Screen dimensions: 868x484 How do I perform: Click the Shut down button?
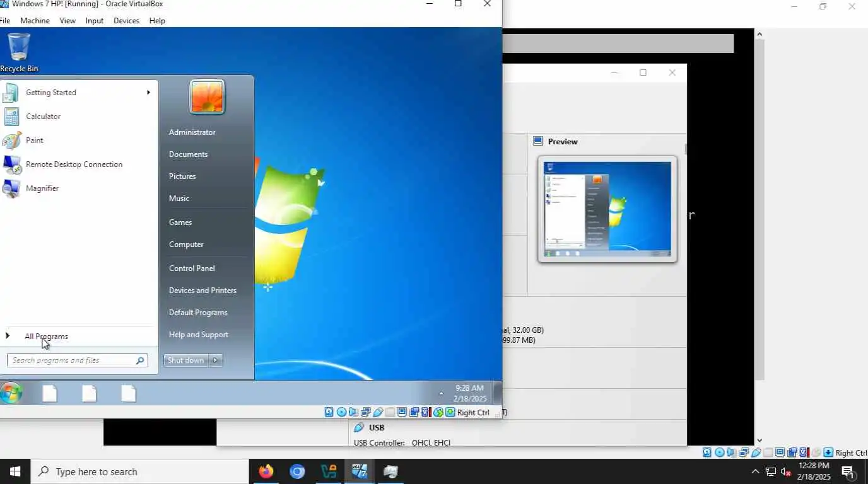point(186,360)
